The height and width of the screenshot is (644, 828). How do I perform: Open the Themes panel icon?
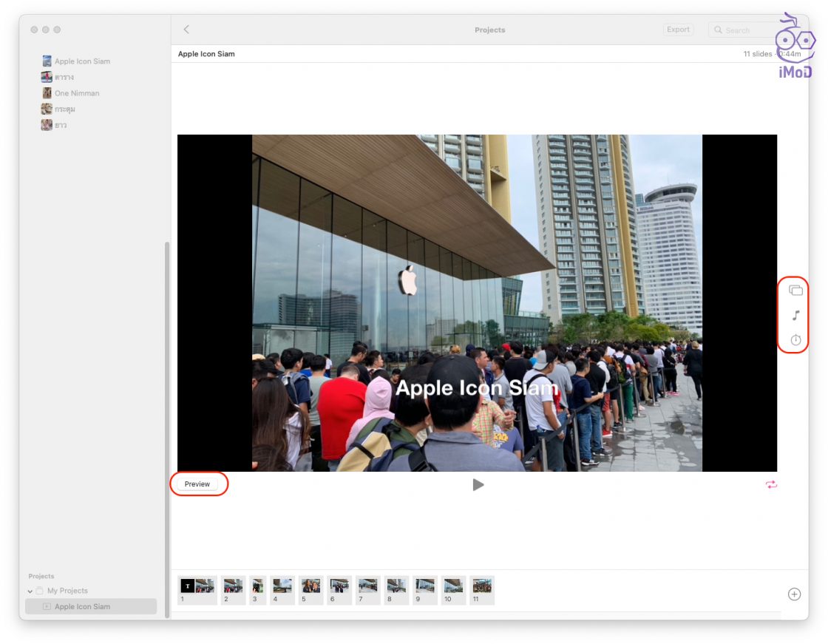click(x=796, y=289)
